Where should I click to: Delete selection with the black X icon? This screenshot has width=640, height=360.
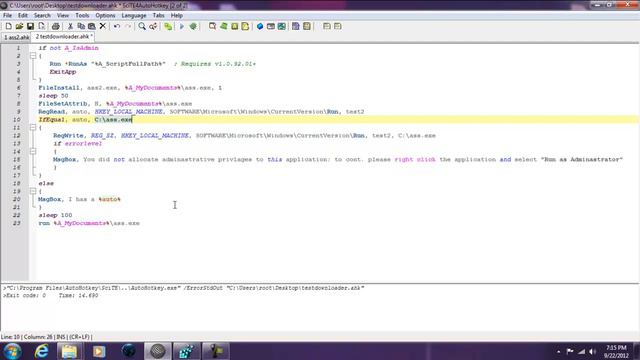103,26
